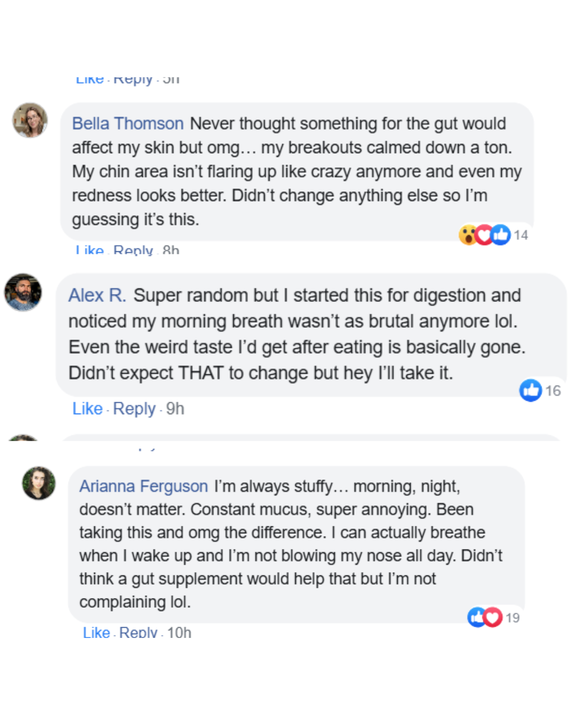This screenshot has height=728, width=582.
Task: Open Alex R.'s profile picture
Action: click(23, 292)
